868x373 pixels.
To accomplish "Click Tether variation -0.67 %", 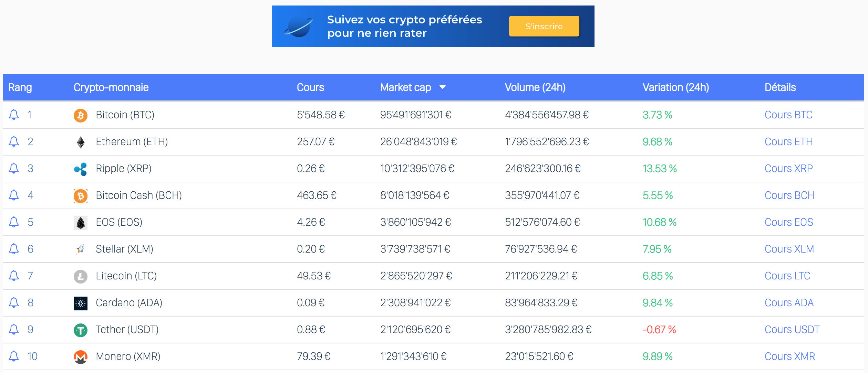I will coord(659,329).
